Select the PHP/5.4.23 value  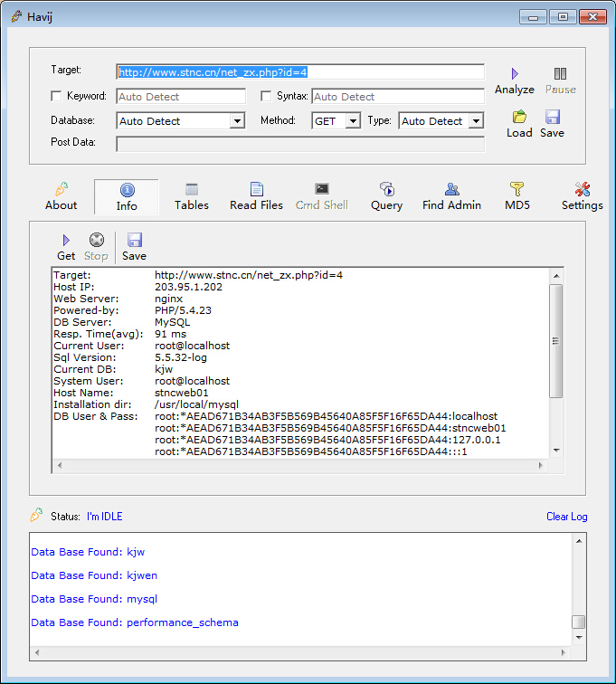click(x=183, y=310)
